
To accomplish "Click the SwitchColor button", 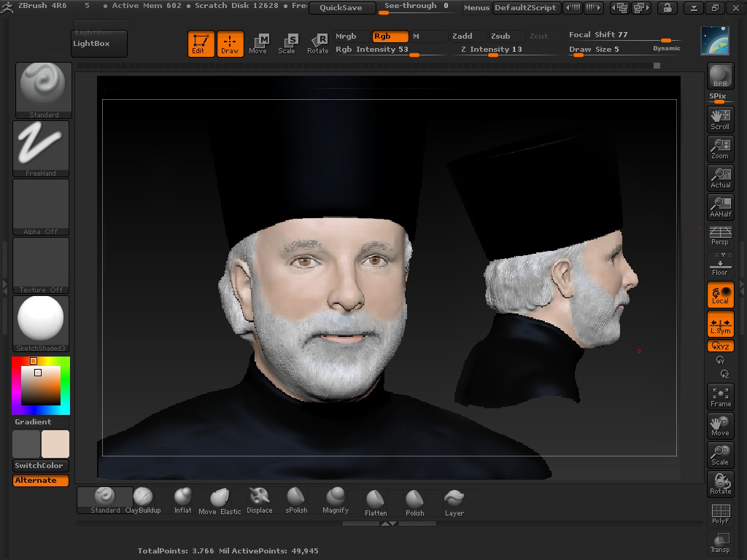I will click(41, 466).
